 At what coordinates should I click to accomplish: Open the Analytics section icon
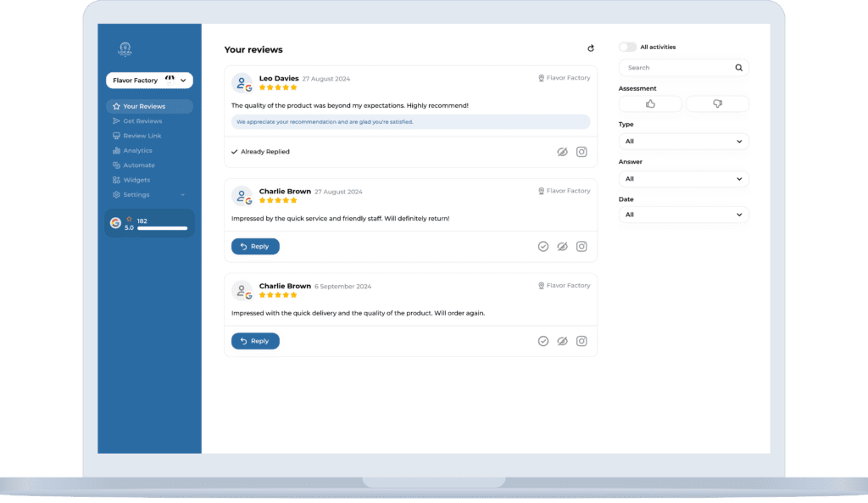116,150
